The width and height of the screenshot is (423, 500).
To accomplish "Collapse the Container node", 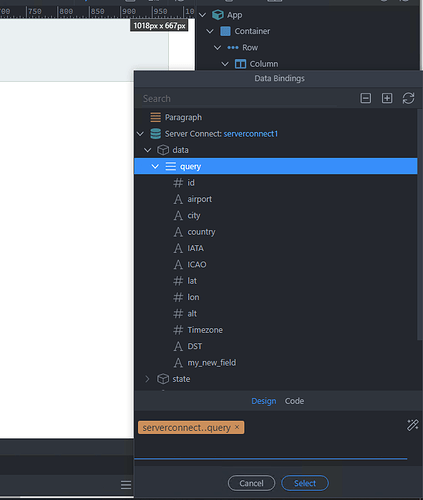I will (x=210, y=31).
